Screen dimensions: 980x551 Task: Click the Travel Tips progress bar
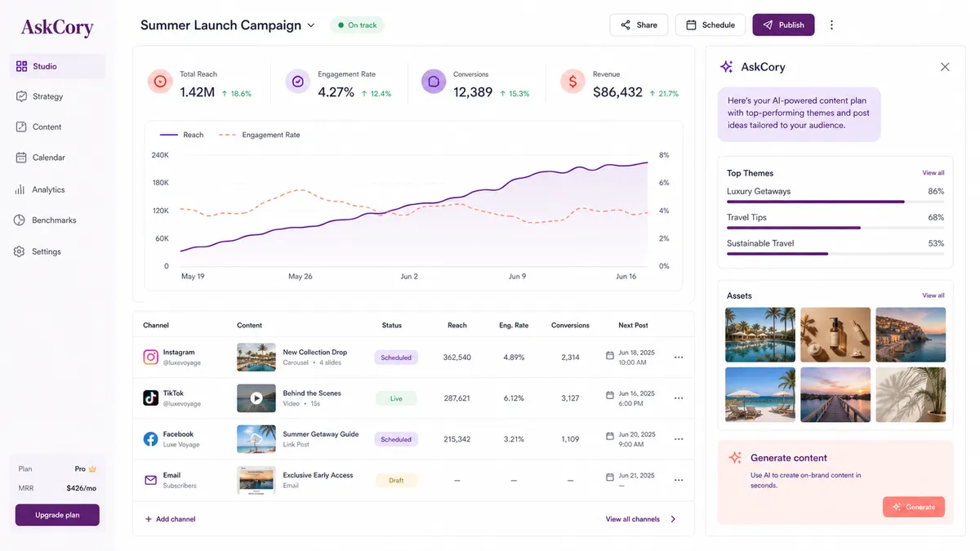point(835,228)
